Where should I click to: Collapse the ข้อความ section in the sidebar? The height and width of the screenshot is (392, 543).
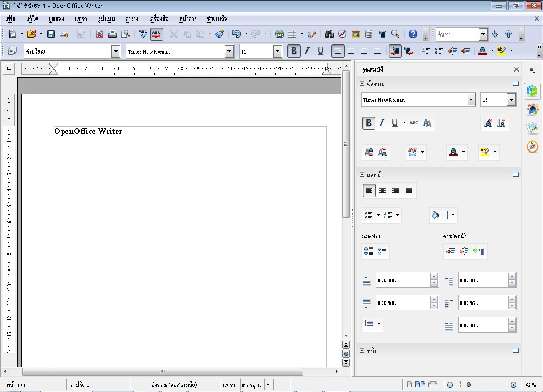click(362, 83)
